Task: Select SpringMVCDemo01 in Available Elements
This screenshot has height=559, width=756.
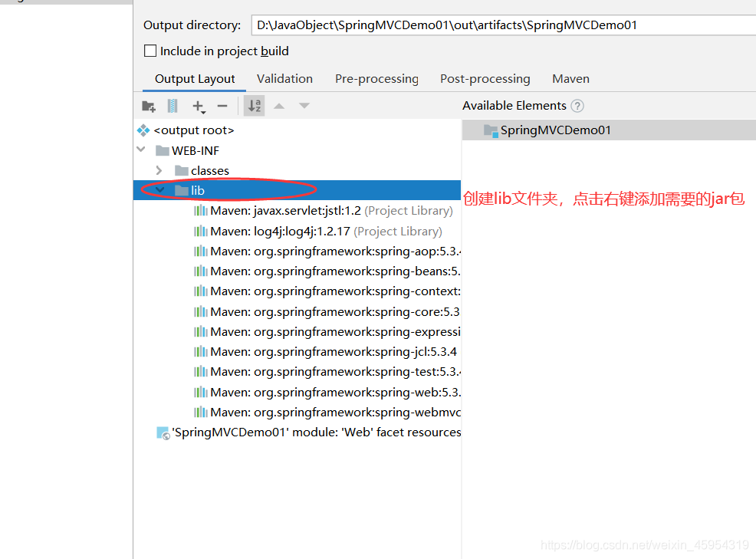Action: [x=609, y=130]
